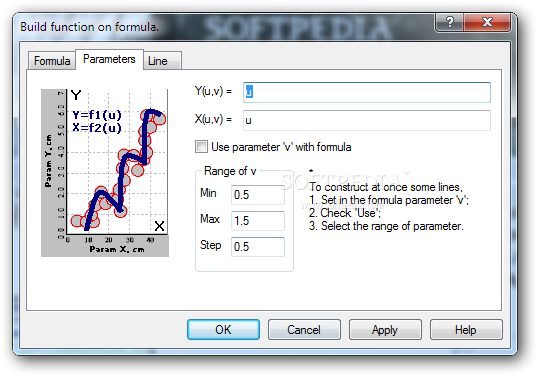The height and width of the screenshot is (376, 538).
Task: Confirm with the OK button
Action: [x=223, y=330]
